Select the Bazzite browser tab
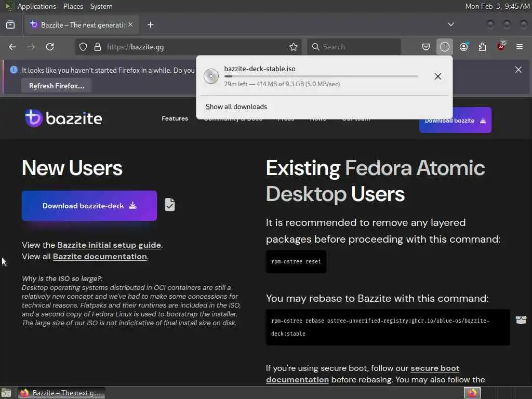The image size is (532, 399). click(x=82, y=25)
